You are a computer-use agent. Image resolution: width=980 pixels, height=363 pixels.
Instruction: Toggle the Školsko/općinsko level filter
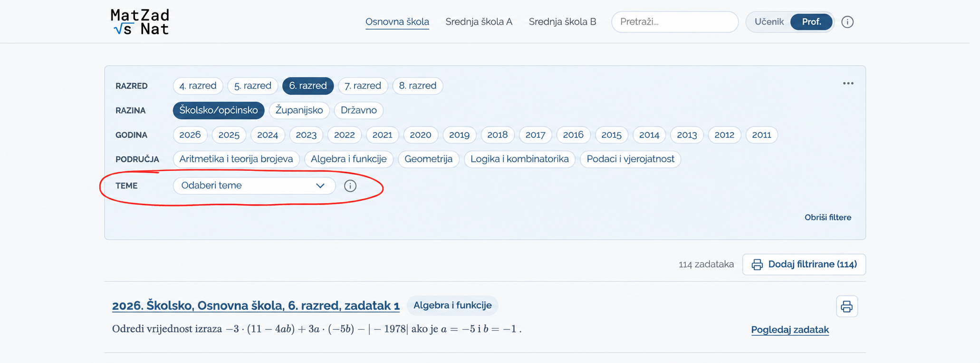pos(219,110)
